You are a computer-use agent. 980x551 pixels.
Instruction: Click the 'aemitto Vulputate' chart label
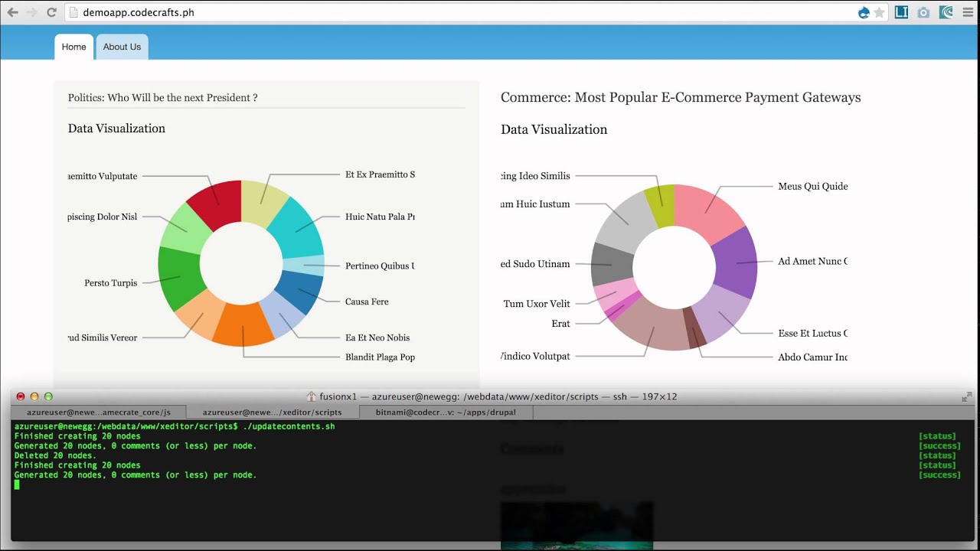pyautogui.click(x=103, y=176)
